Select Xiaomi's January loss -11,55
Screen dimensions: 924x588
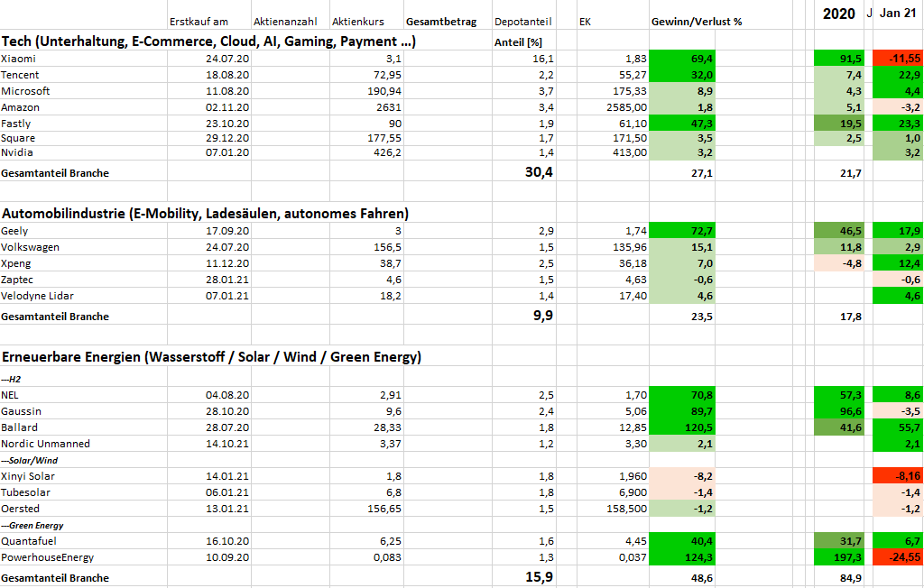[x=898, y=59]
